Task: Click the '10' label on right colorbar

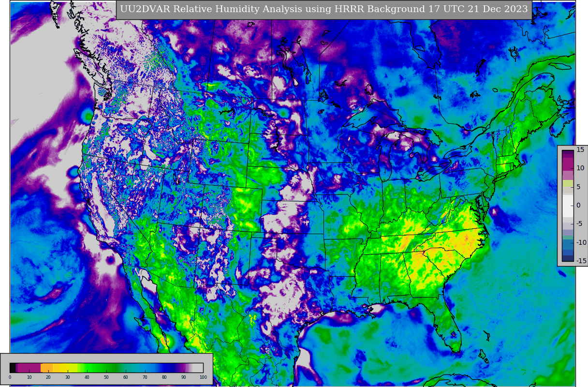Action: click(x=580, y=168)
